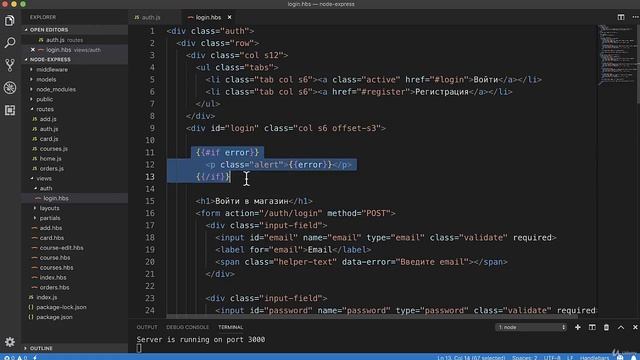Open the Manage gear menu
The image size is (640, 360).
[x=10, y=342]
